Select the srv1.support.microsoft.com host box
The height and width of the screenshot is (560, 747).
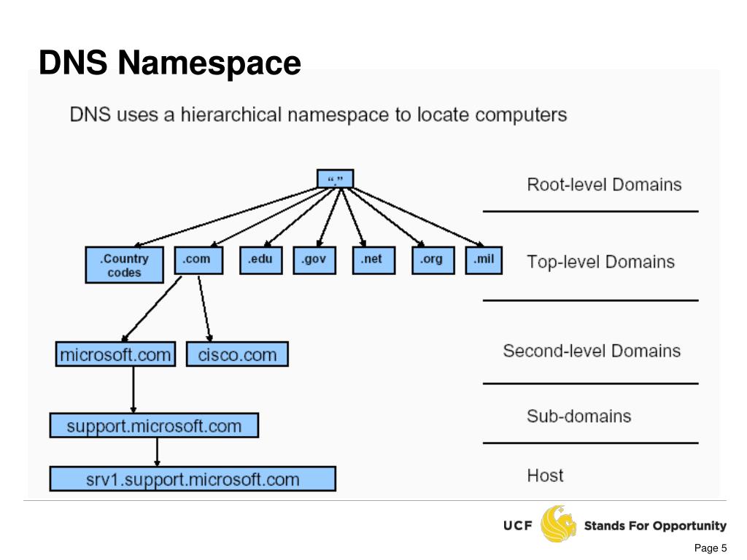pos(193,478)
